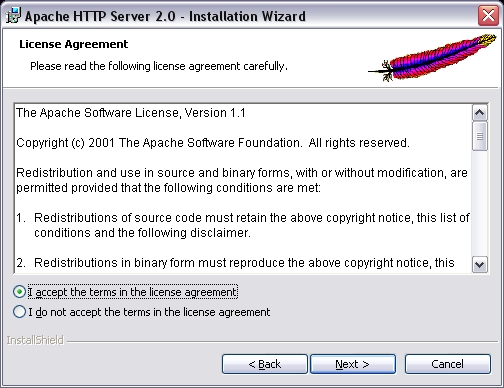
Task: Click the license scrollbar thumb
Action: 480,136
